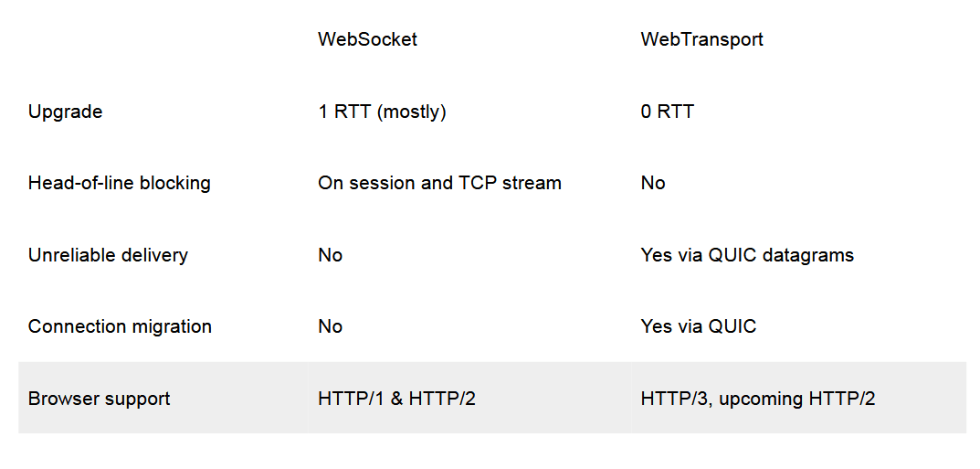
Task: Select the Upgrade row label
Action: [x=65, y=112]
